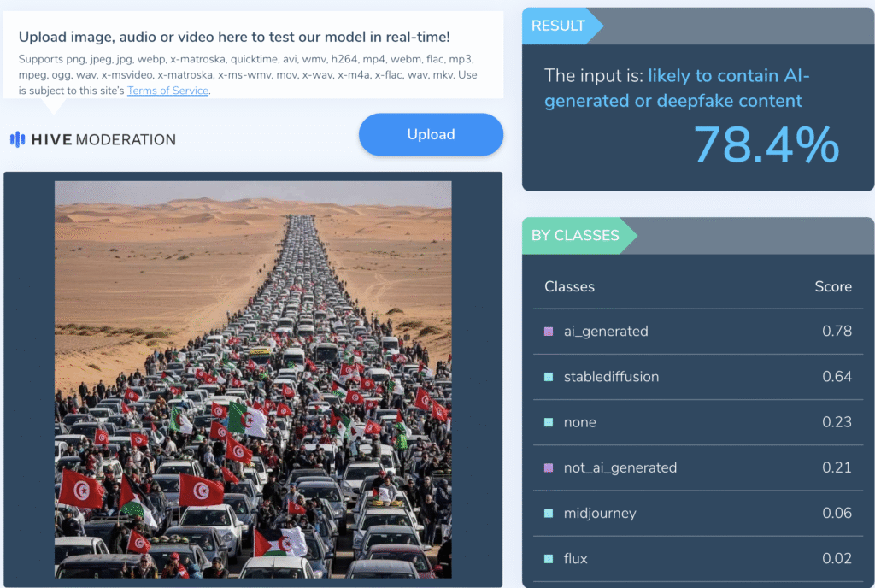
Task: Click the midjourney class label
Action: 600,514
